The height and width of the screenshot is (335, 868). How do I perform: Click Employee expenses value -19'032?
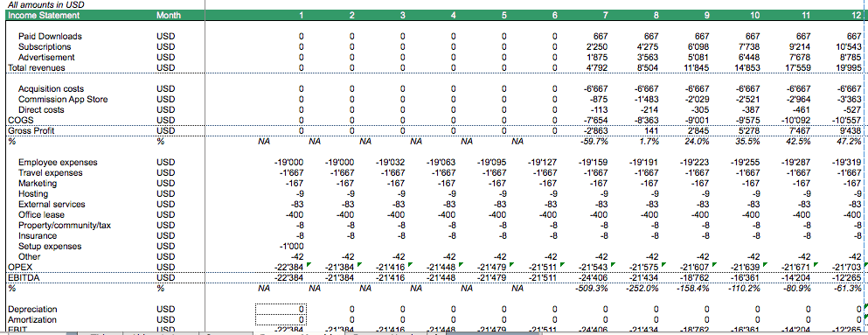click(x=391, y=162)
